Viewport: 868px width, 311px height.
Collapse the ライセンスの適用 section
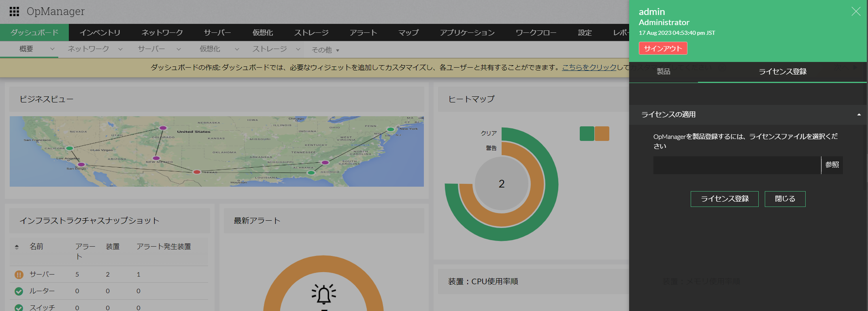click(x=859, y=115)
